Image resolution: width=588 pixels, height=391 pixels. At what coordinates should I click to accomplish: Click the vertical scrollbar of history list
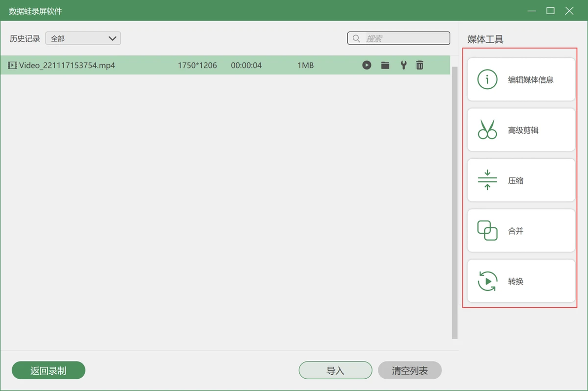pos(454,203)
